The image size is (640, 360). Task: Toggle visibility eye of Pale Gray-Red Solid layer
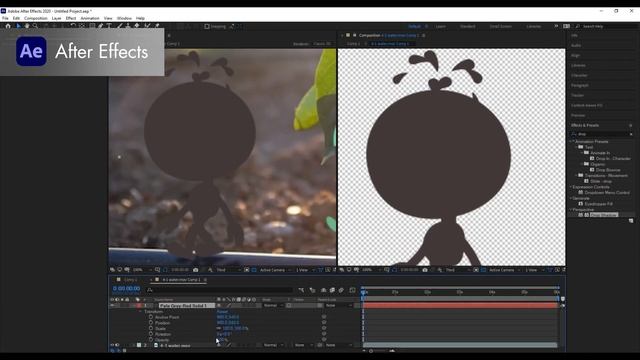[112, 305]
